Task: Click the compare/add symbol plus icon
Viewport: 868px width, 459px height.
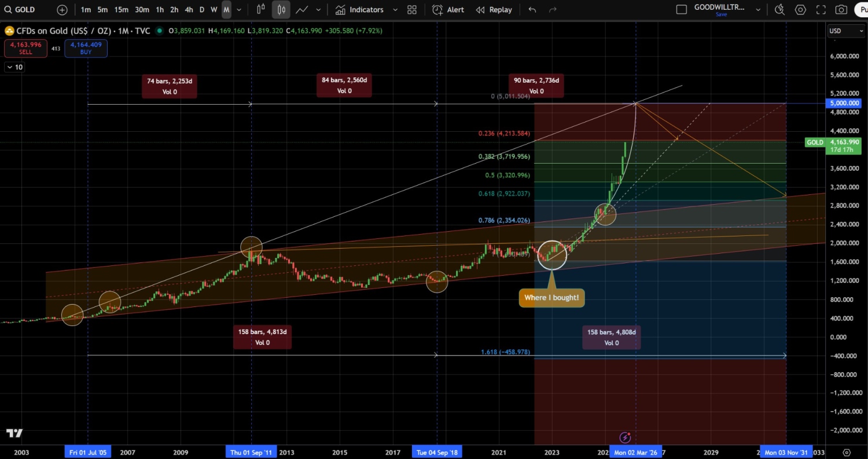Action: (62, 10)
